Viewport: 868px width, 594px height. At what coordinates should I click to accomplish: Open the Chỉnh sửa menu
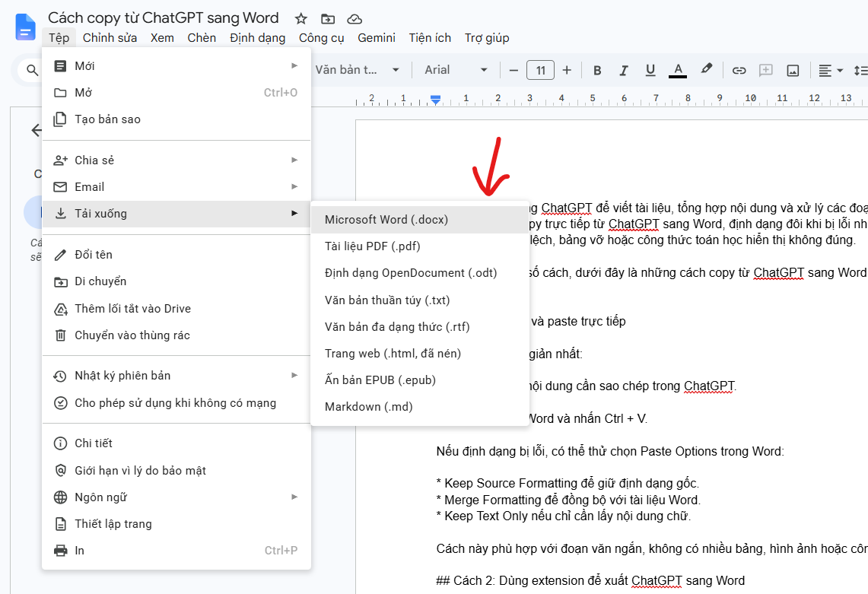(110, 37)
